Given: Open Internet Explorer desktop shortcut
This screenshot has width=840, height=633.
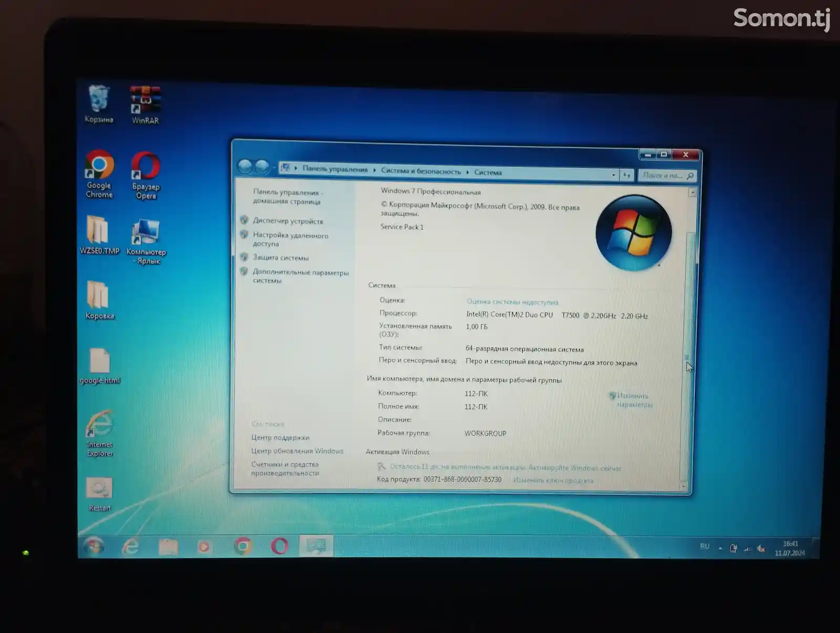Looking at the screenshot, I should tap(100, 433).
